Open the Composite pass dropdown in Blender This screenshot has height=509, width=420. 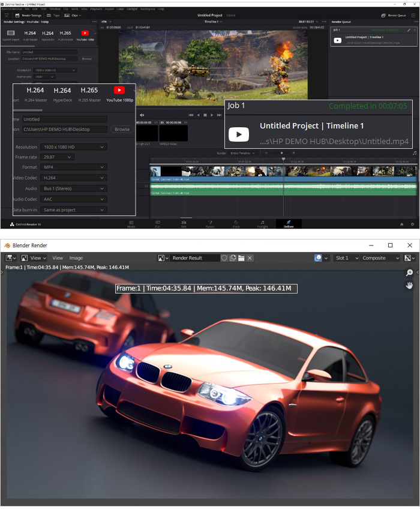point(380,258)
